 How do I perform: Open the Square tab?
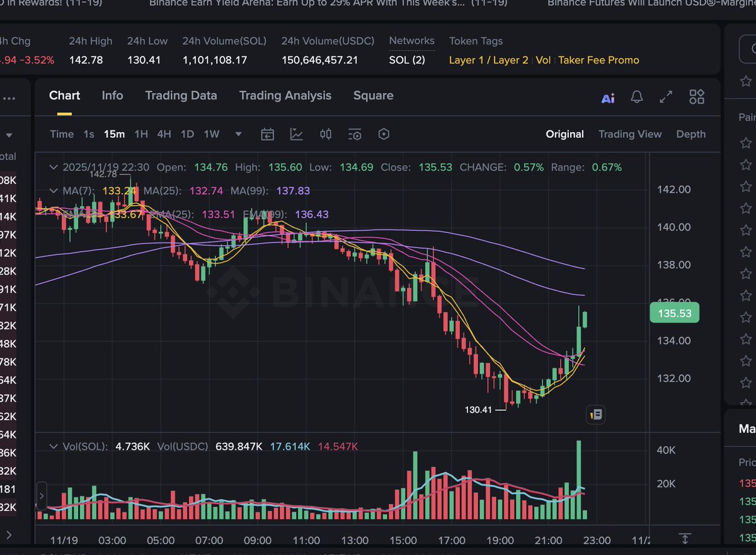point(373,96)
